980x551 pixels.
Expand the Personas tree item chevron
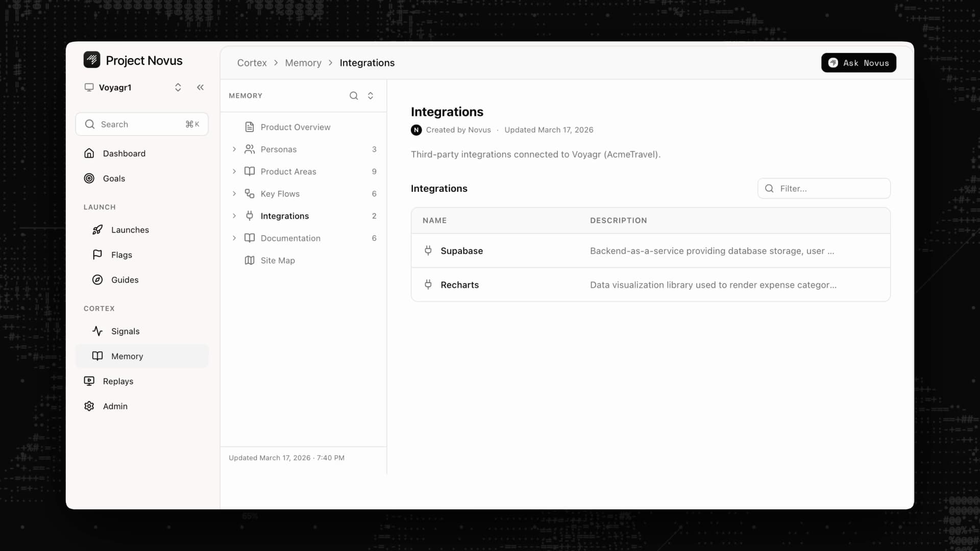pyautogui.click(x=234, y=149)
